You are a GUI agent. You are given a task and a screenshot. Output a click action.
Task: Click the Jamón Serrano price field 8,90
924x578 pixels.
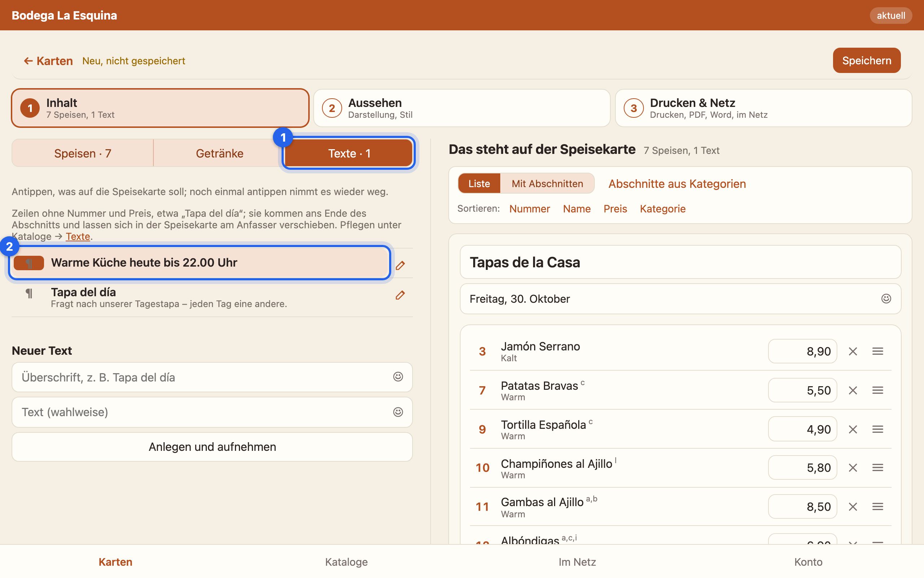click(802, 351)
